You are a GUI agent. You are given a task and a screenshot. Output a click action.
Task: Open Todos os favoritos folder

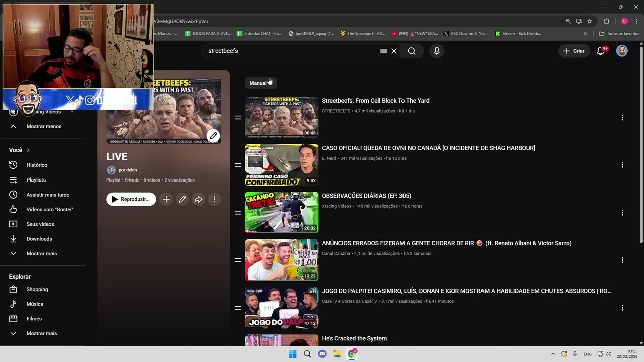(619, 34)
